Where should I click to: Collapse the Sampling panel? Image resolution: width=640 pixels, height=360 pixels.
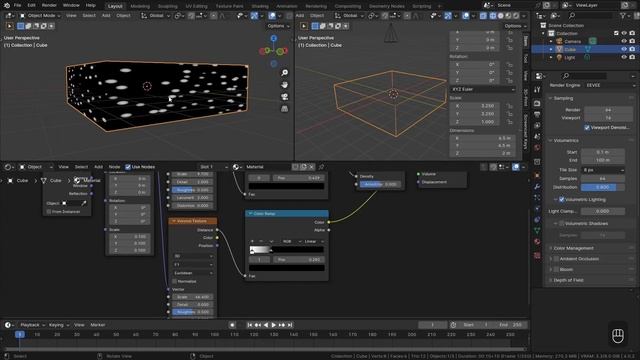(563, 98)
